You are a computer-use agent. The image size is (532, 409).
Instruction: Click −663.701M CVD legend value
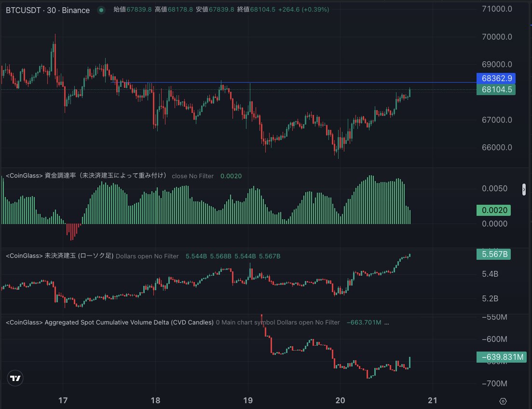pos(364,323)
